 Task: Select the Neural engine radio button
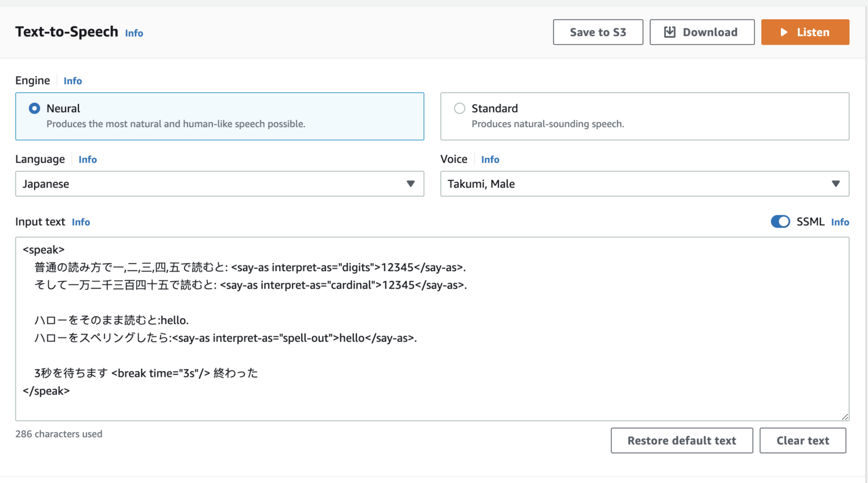(34, 108)
